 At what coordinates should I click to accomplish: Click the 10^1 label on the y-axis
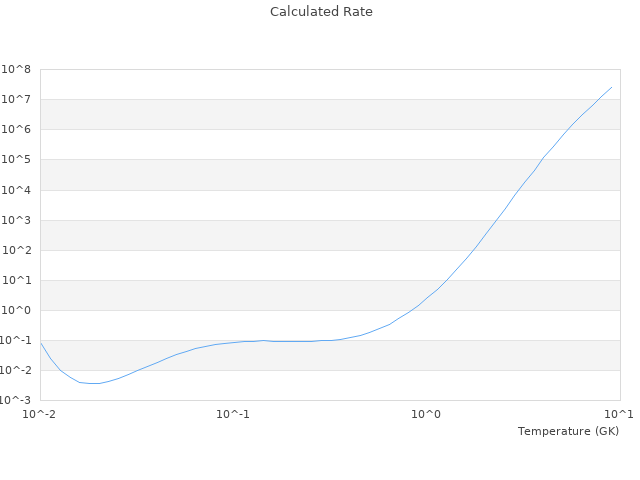pos(18,280)
